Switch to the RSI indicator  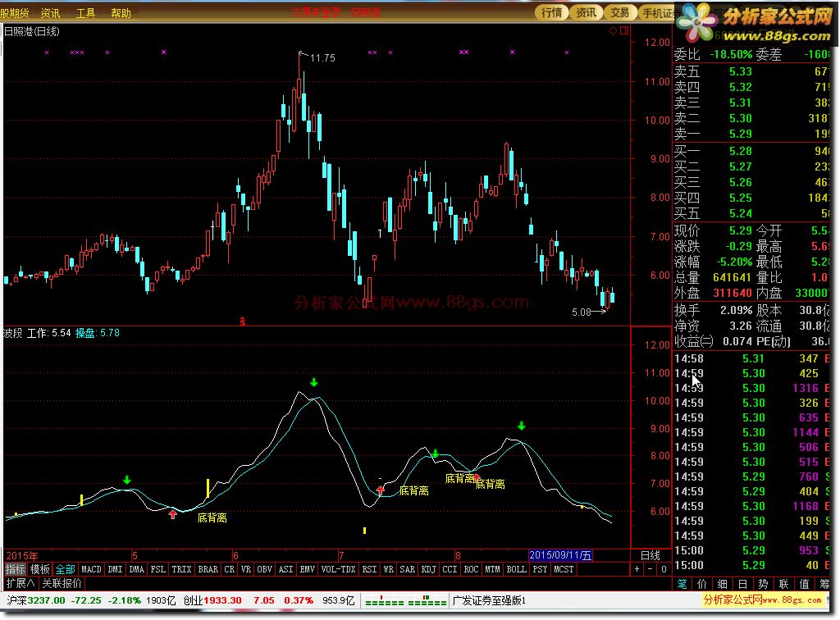[370, 569]
